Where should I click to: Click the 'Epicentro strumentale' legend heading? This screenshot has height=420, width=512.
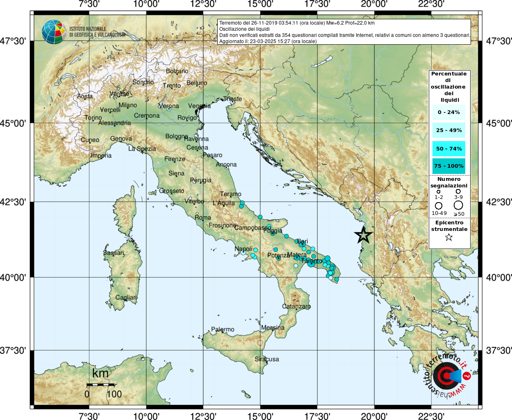(449, 226)
